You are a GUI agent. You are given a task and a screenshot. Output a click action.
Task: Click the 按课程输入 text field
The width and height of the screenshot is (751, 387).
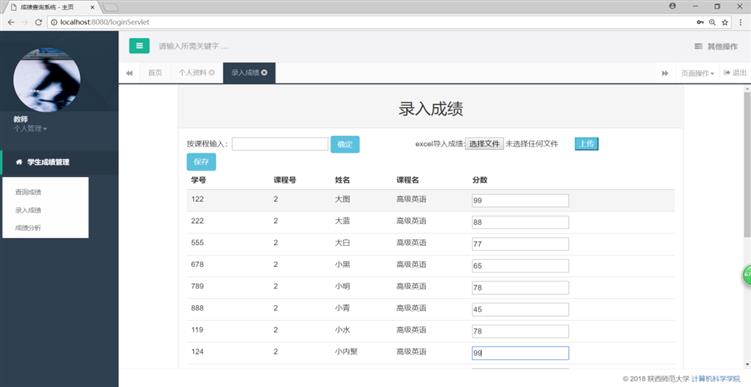[280, 144]
